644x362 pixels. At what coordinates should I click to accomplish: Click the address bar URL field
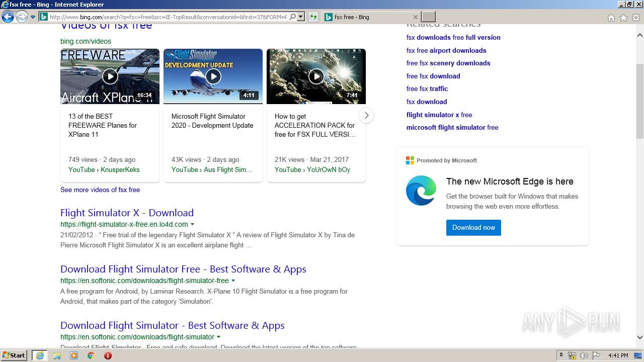(x=168, y=17)
